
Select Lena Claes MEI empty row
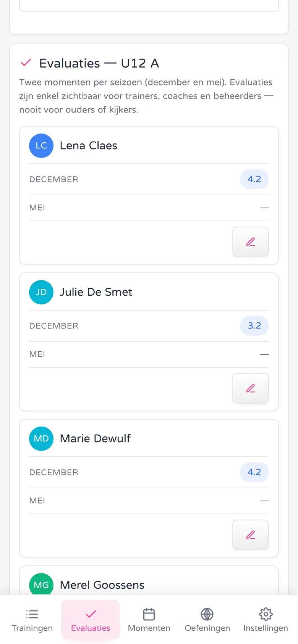point(149,208)
